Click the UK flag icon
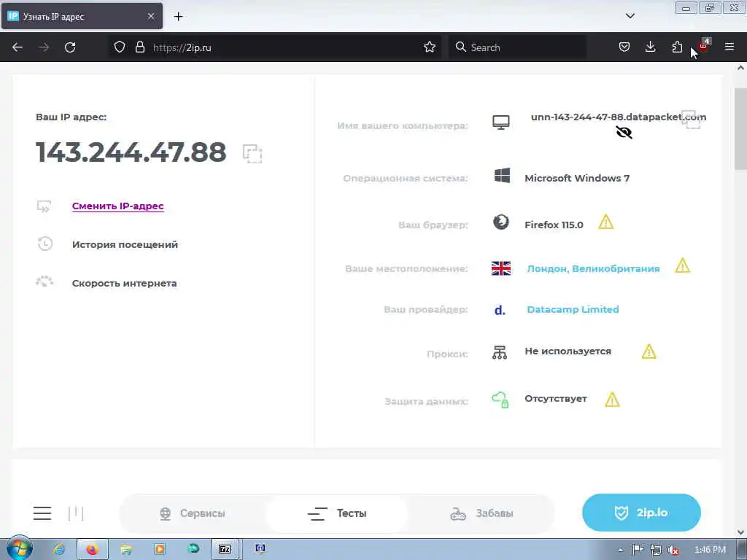747x560 pixels. [500, 268]
